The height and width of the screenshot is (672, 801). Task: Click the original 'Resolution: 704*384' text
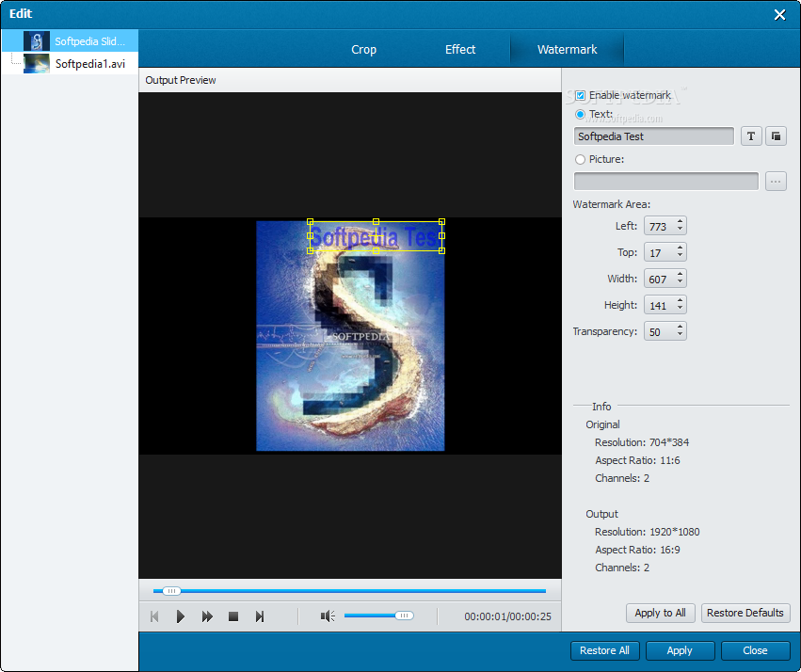click(642, 442)
